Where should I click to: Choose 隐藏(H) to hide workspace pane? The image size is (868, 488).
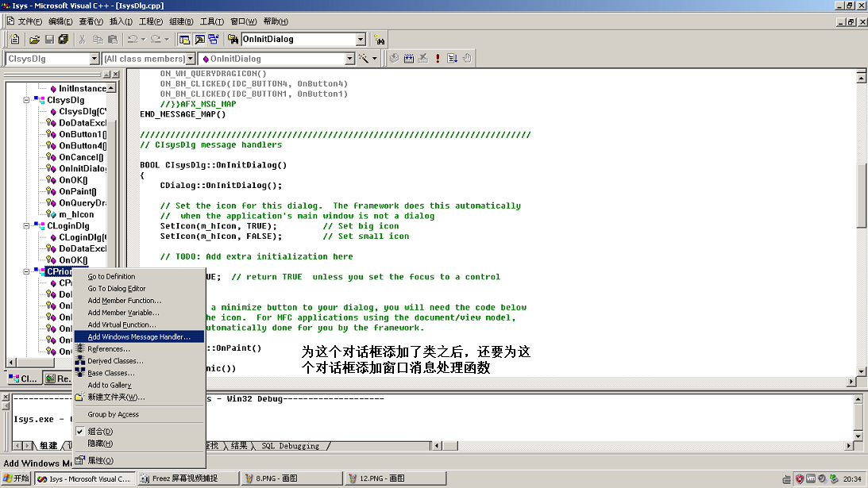click(x=139, y=444)
